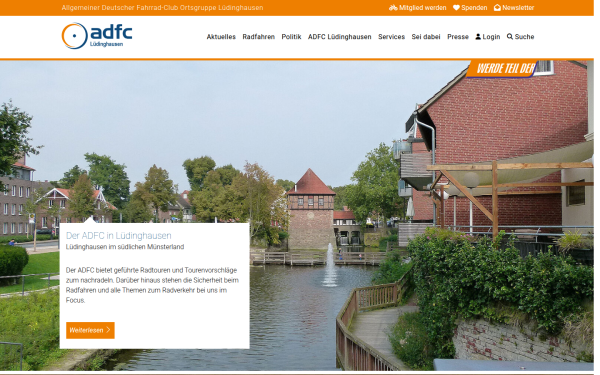
Task: Click the heart icon beside Spenden
Action: click(456, 8)
